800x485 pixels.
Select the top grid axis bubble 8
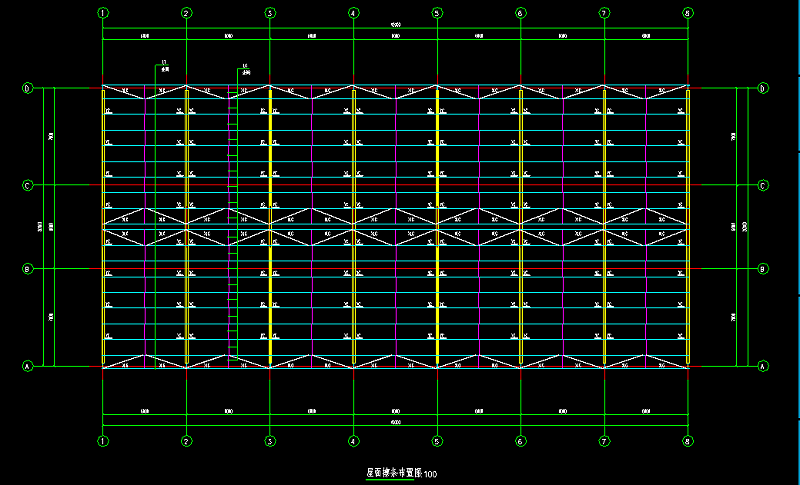[688, 13]
